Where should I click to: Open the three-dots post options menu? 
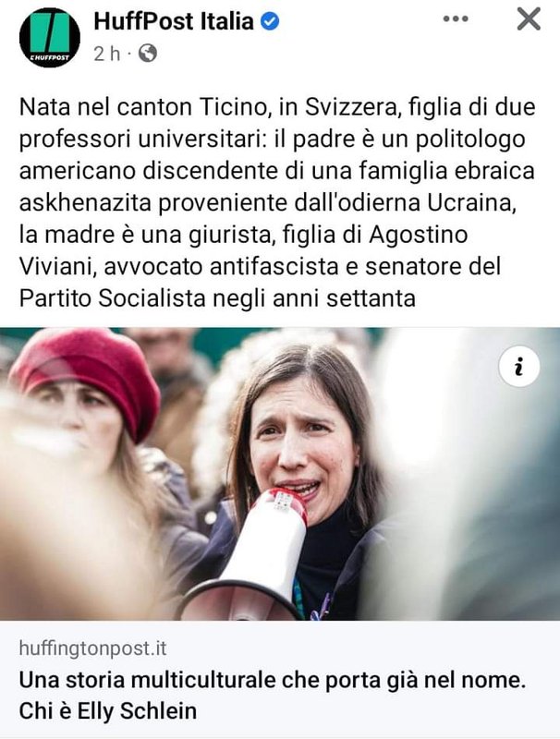pyautogui.click(x=456, y=18)
